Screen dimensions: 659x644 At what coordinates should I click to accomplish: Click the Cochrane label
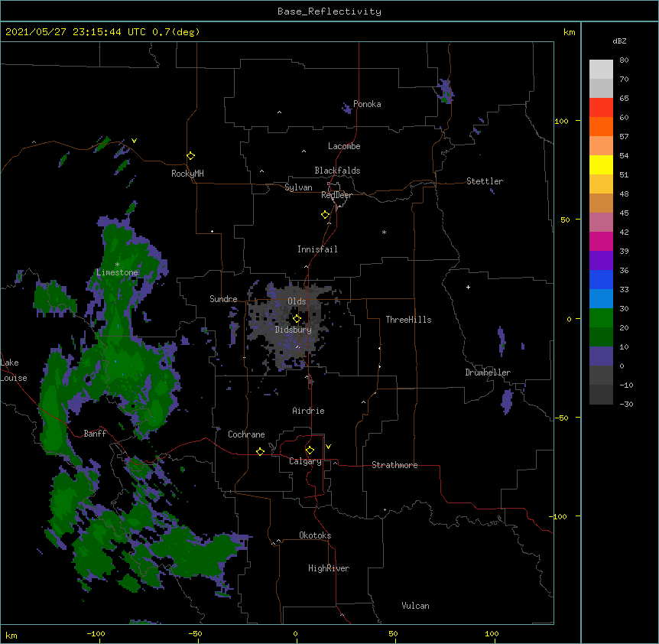click(x=246, y=434)
